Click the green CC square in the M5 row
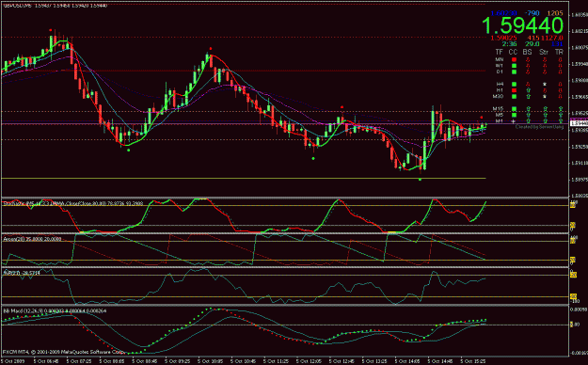The height and width of the screenshot is (365, 588). pos(514,115)
